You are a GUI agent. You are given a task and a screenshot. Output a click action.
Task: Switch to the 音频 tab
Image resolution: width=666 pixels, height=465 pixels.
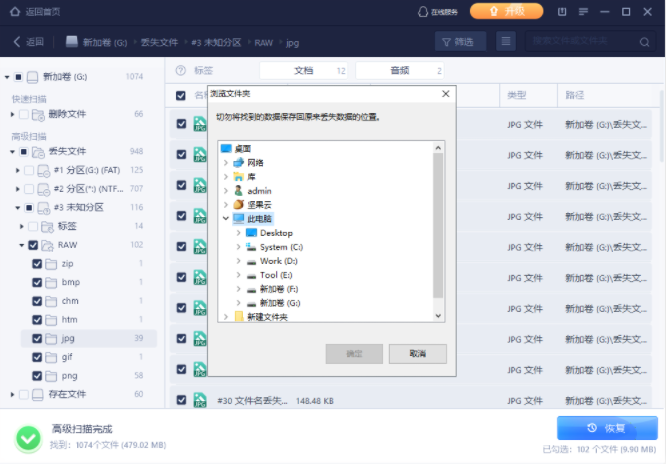(x=399, y=71)
